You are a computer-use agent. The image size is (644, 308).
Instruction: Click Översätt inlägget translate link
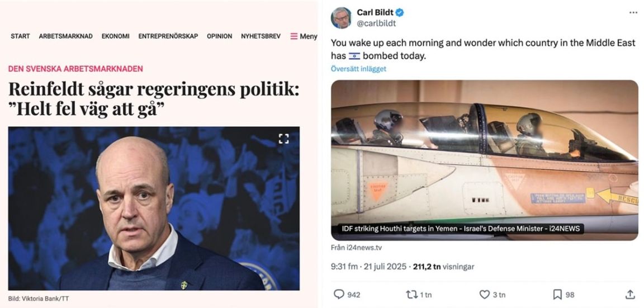(x=358, y=69)
